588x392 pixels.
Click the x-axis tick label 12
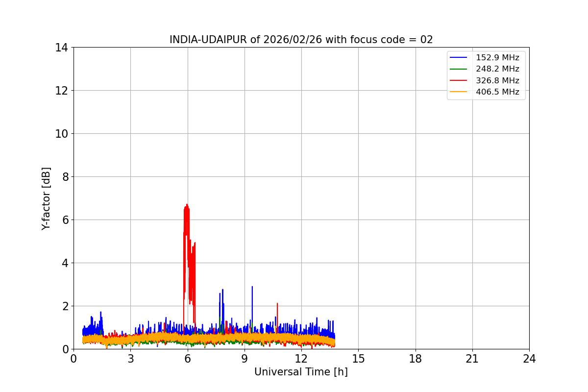coord(301,359)
